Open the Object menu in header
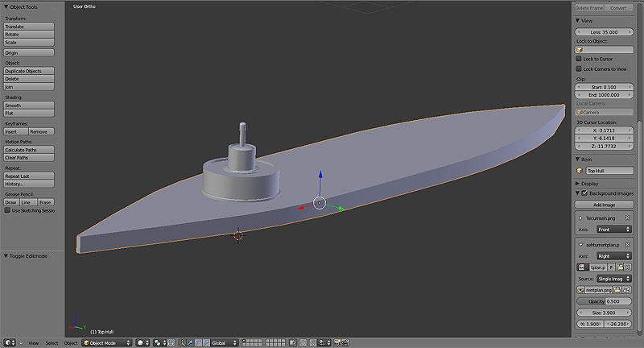Screen dimensions: 644x348 click(x=71, y=342)
